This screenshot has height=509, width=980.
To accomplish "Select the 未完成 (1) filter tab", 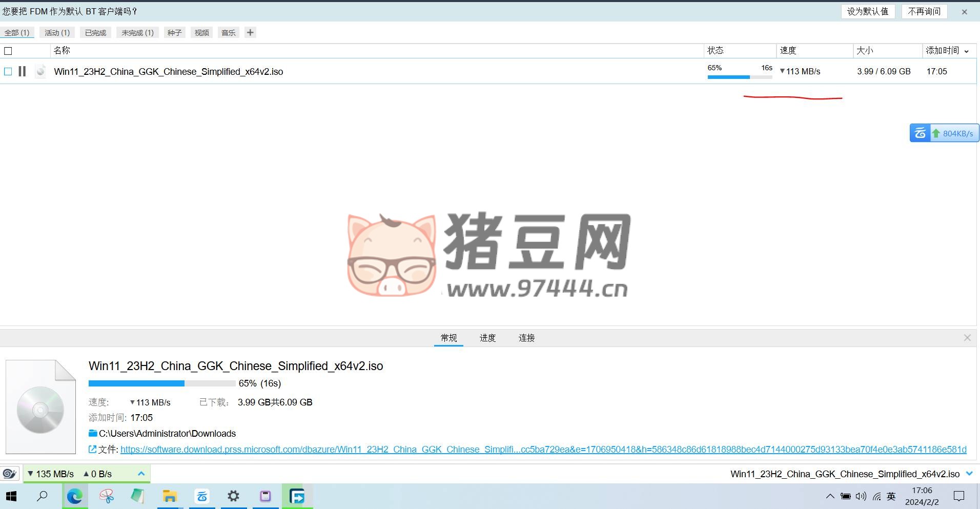I will click(137, 33).
